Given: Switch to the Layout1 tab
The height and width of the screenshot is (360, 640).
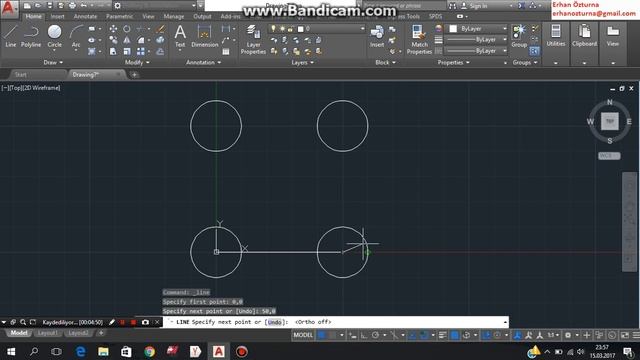Looking at the screenshot, I should [x=47, y=333].
